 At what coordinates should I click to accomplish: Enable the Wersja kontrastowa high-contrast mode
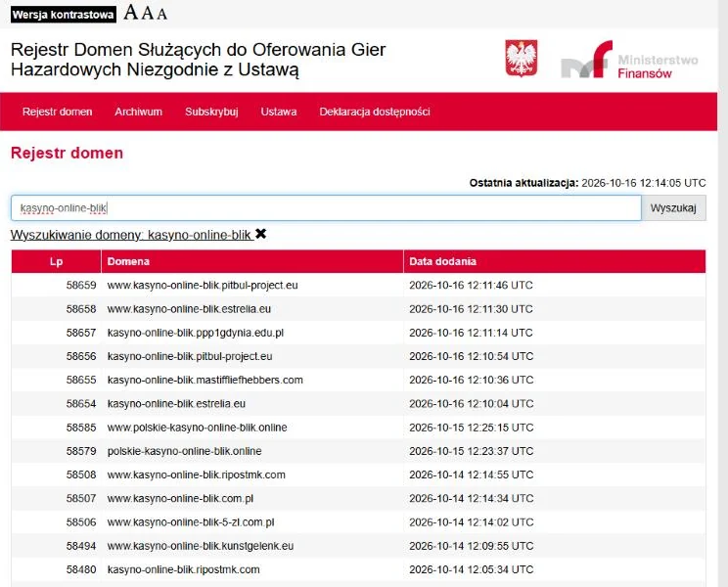coord(64,15)
